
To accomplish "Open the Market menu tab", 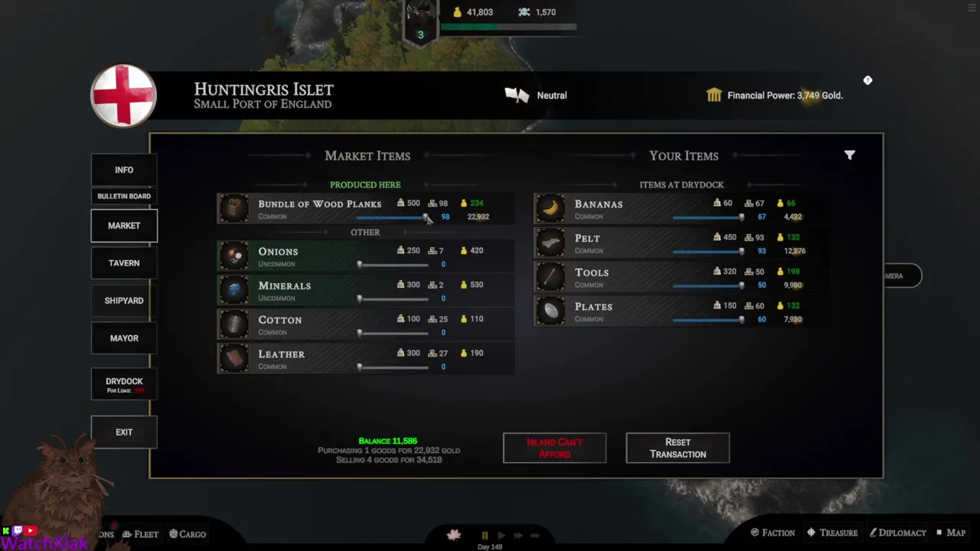I will tap(124, 226).
